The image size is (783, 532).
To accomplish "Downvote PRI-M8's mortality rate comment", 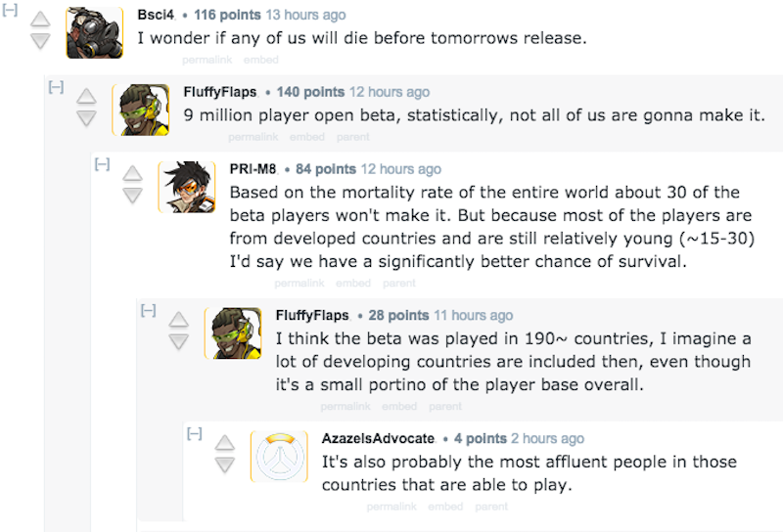I will (x=132, y=196).
